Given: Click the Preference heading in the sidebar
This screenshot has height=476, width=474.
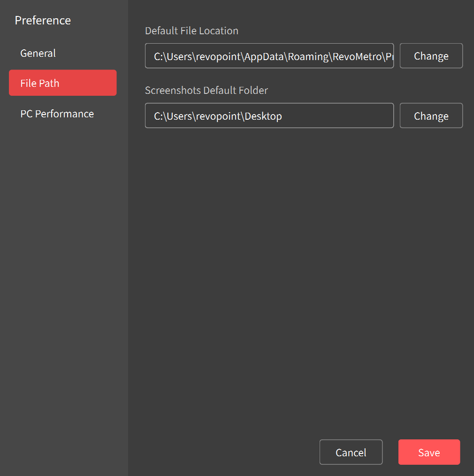Looking at the screenshot, I should coord(43,21).
